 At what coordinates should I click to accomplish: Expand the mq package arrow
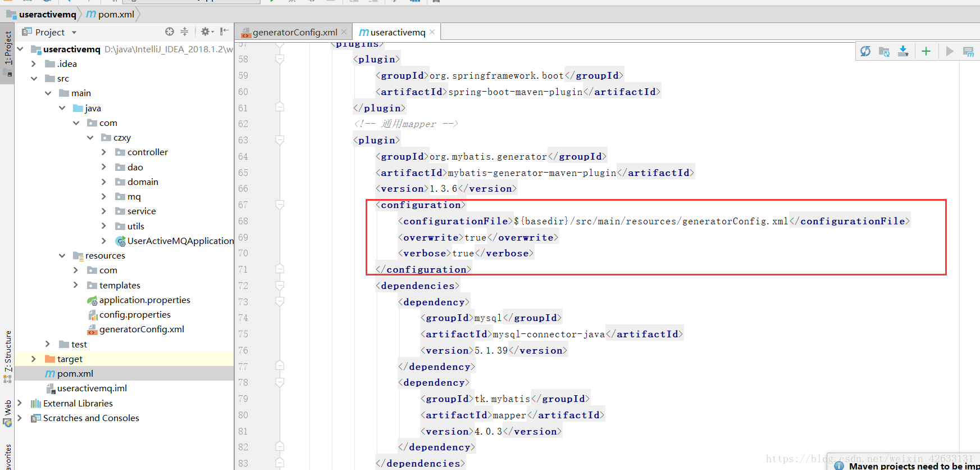coord(104,196)
